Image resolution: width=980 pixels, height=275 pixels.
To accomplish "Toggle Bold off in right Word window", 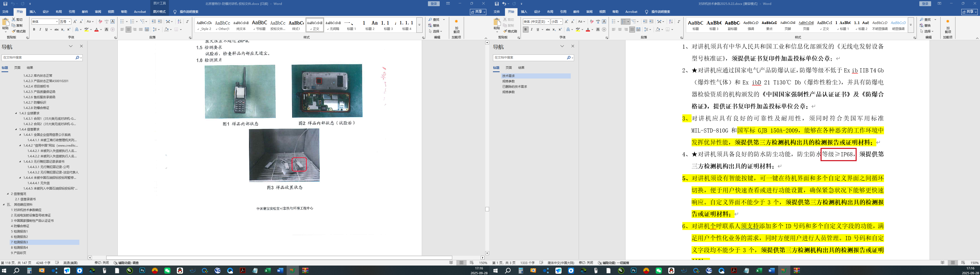I will pyautogui.click(x=525, y=29).
